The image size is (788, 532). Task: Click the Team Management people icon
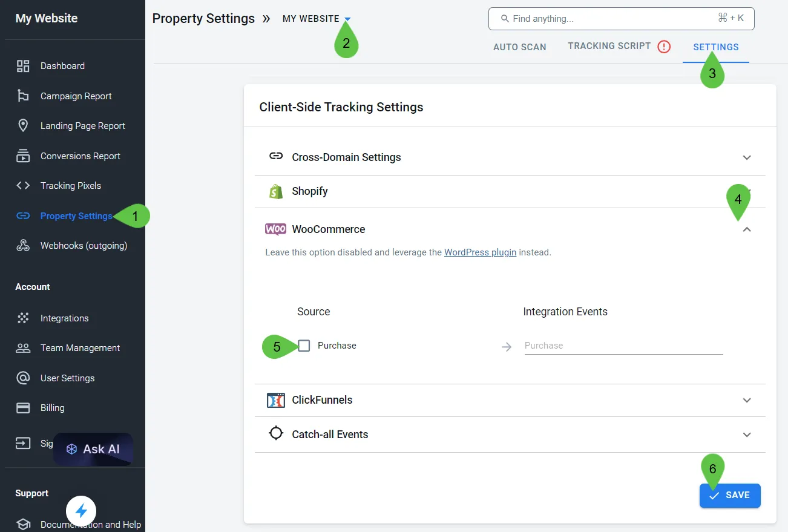click(x=23, y=348)
